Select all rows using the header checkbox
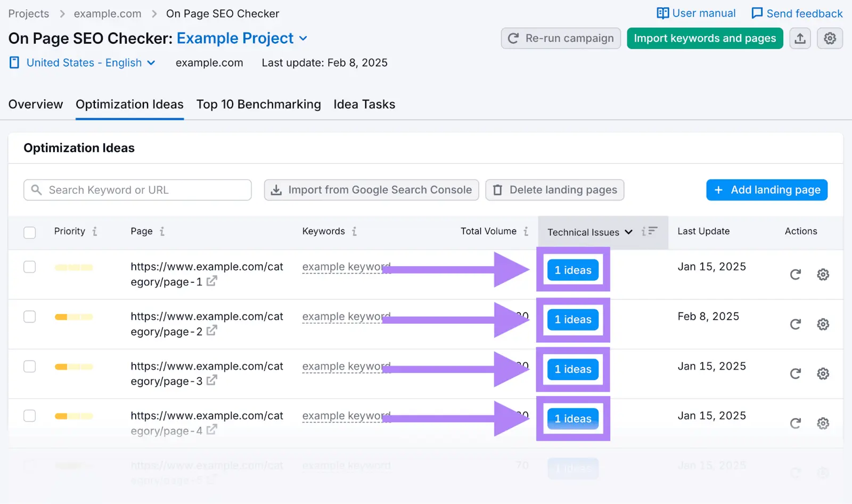Image resolution: width=852 pixels, height=504 pixels. tap(29, 232)
